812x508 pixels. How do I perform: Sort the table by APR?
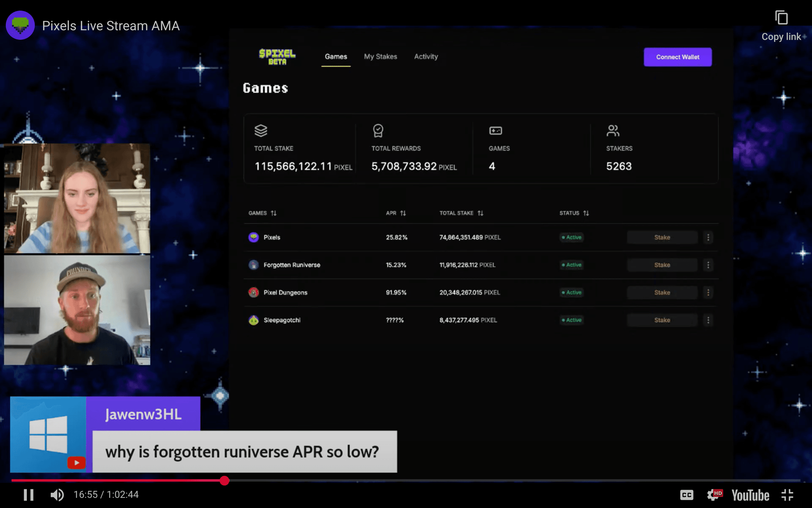click(396, 213)
